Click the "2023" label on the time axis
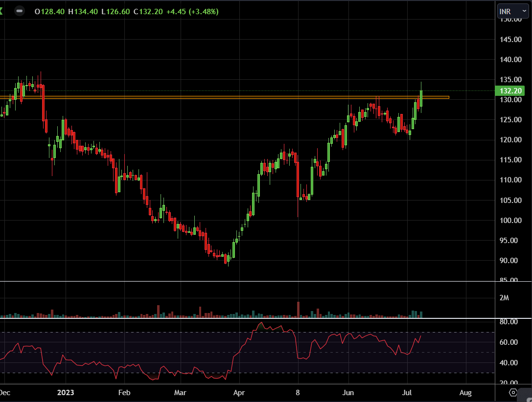The height and width of the screenshot is (402, 532). (66, 393)
